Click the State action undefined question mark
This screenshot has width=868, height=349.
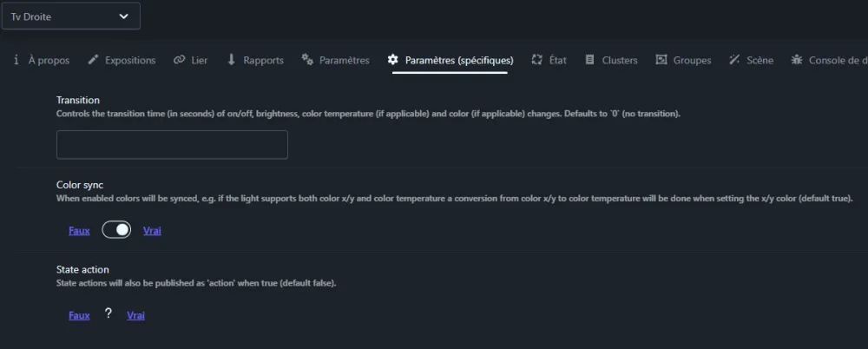point(108,314)
